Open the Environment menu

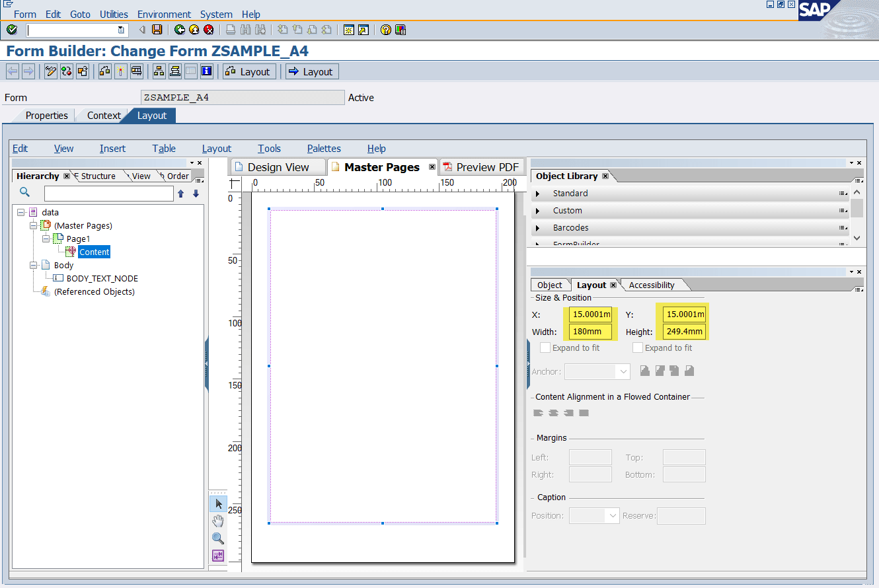click(x=164, y=14)
